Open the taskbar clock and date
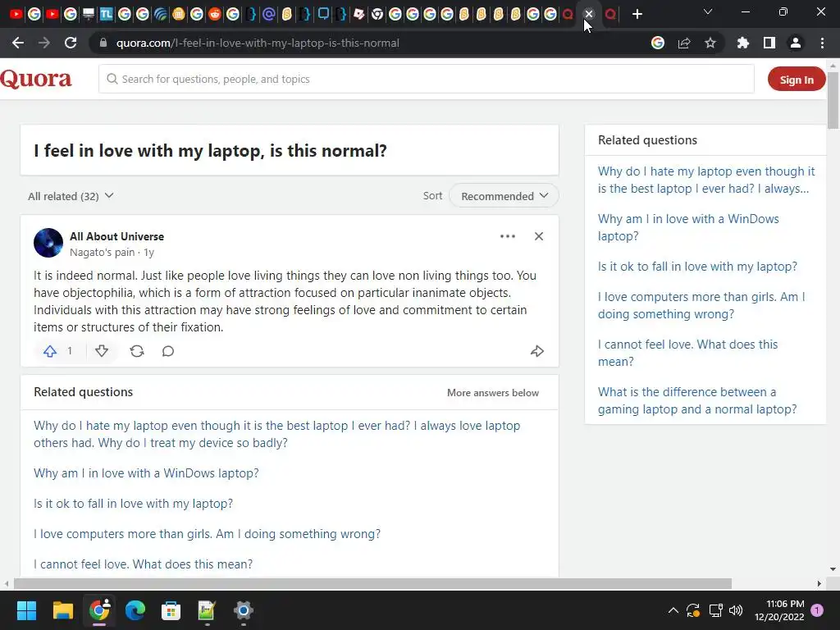The image size is (840, 630). (779, 610)
